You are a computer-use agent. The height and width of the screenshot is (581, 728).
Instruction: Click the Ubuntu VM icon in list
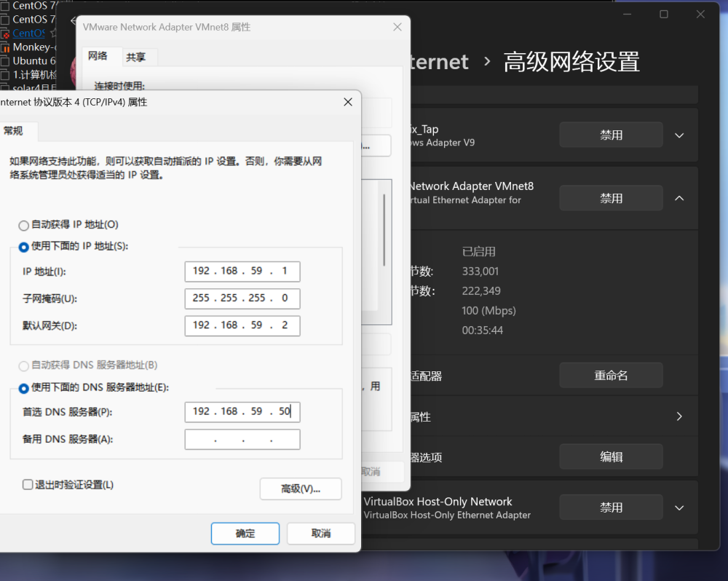[5, 61]
